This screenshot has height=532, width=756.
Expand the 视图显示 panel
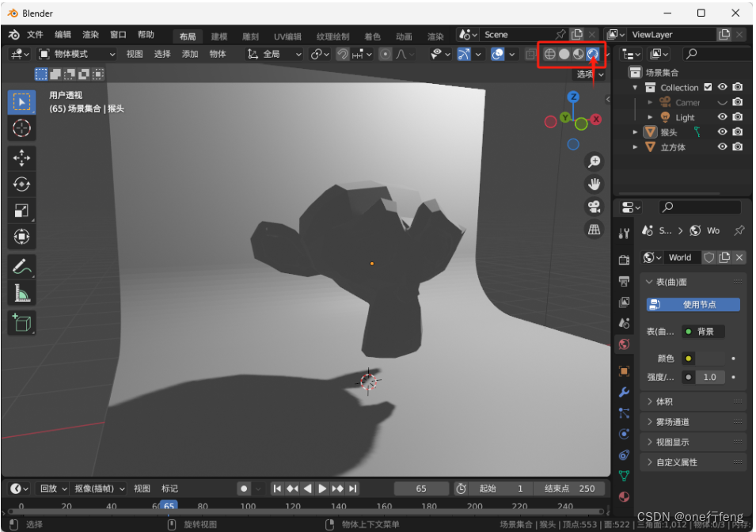(x=693, y=442)
